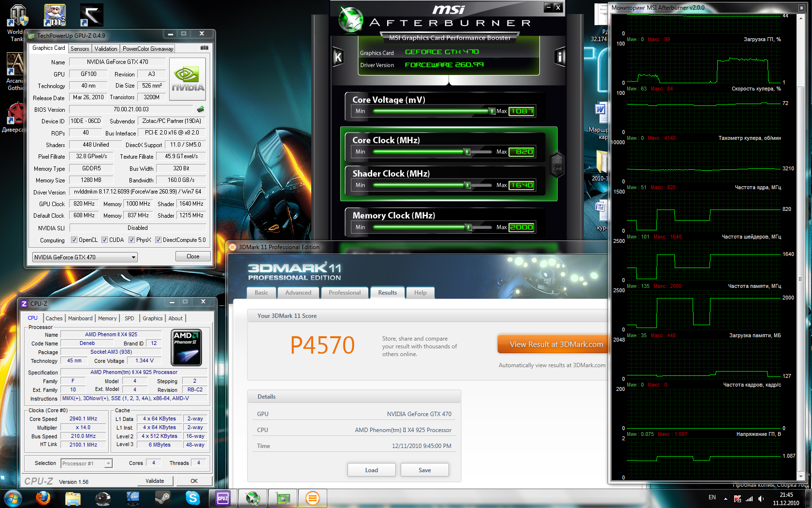Adjust the Core Voltage slider handle
812x508 pixels.
point(492,111)
